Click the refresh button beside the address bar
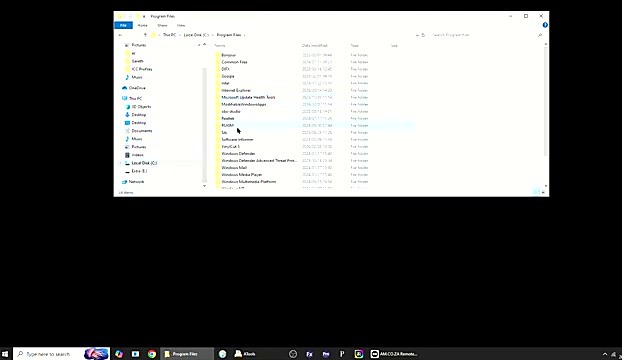622x360 pixels. click(423, 35)
